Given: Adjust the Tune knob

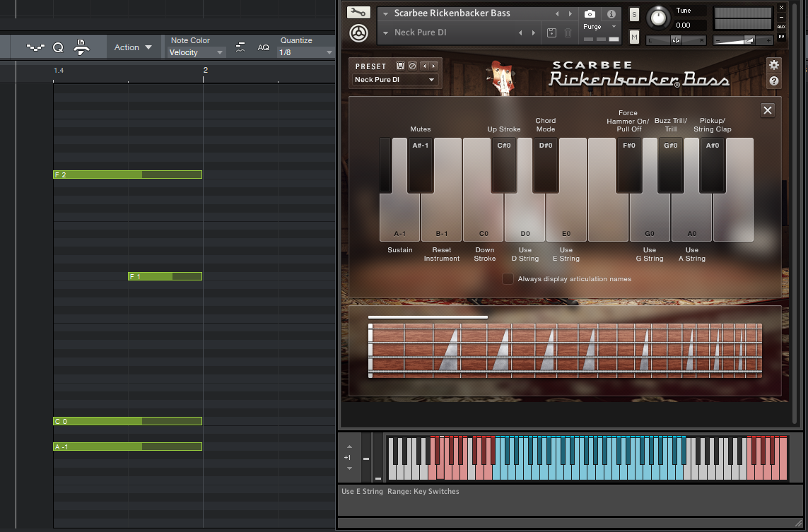Looking at the screenshot, I should pos(658,18).
